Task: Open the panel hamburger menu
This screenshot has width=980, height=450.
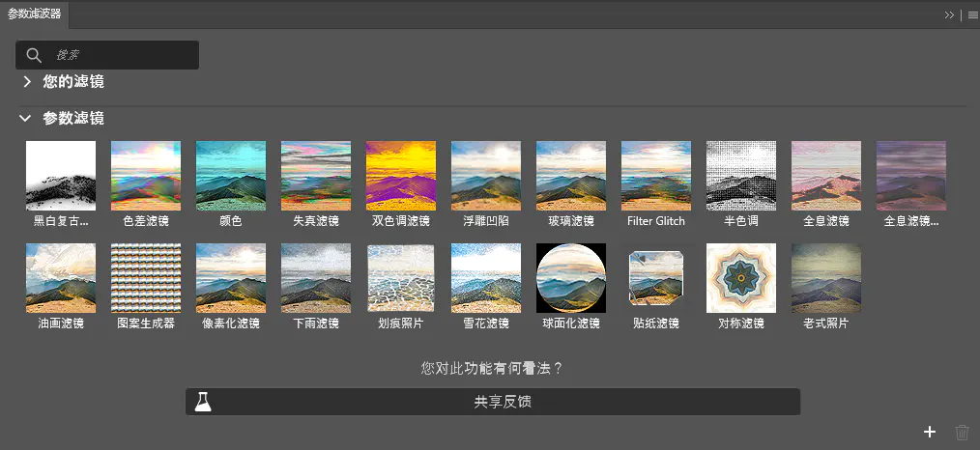Action: pos(972,14)
